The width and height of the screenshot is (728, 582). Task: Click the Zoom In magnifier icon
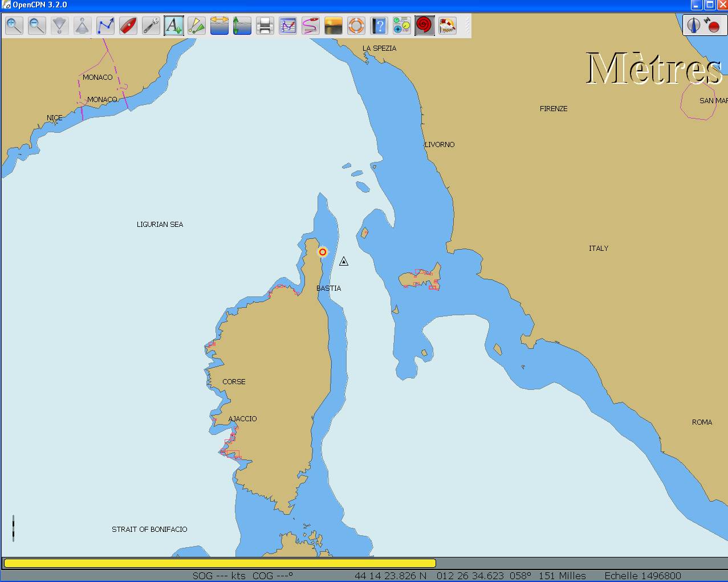tap(14, 26)
